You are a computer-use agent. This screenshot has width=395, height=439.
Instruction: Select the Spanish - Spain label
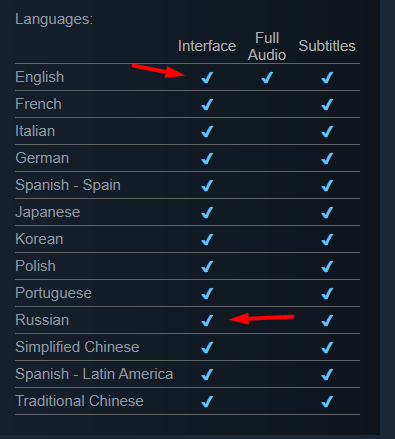pyautogui.click(x=68, y=185)
